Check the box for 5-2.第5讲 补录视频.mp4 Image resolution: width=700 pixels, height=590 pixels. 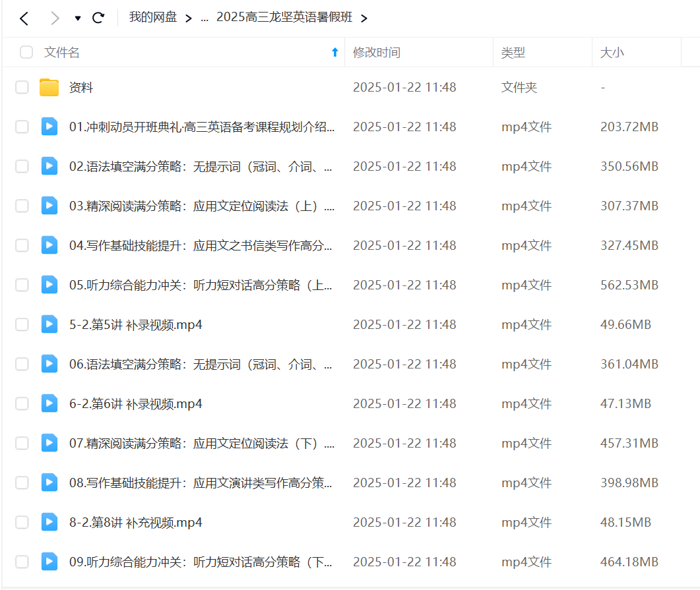pos(22,324)
